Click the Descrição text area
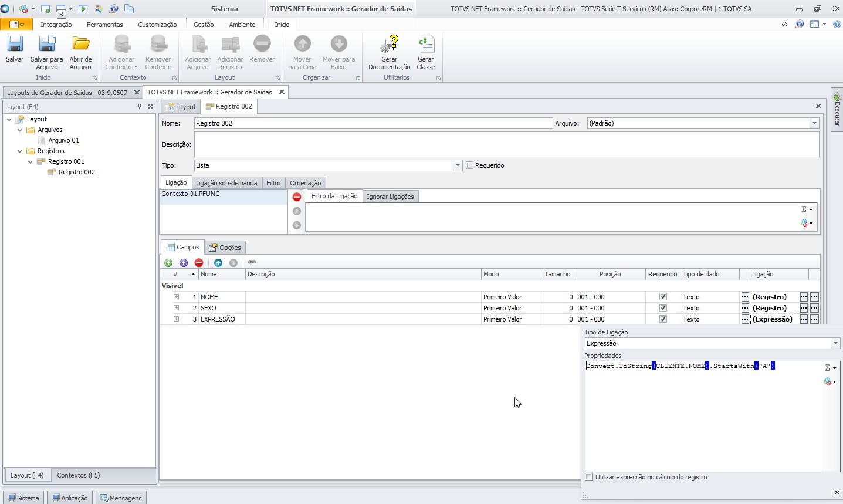Image resolution: width=843 pixels, height=504 pixels. pyautogui.click(x=506, y=144)
